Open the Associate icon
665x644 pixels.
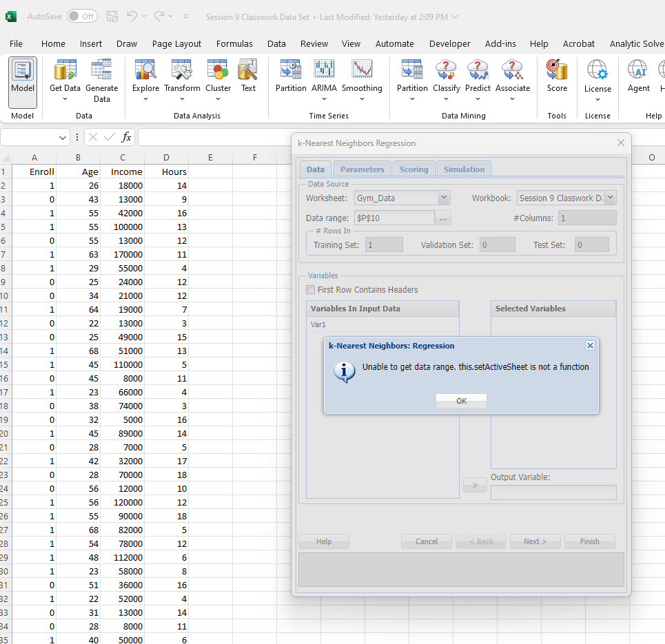pyautogui.click(x=512, y=81)
